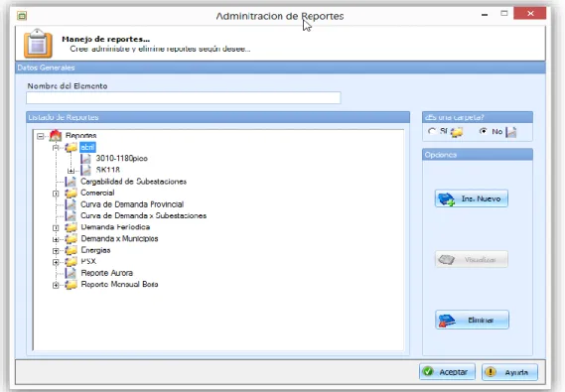Screen dimensions: 565x392
Task: Click the Ins. Nuevo button
Action: 472,198
